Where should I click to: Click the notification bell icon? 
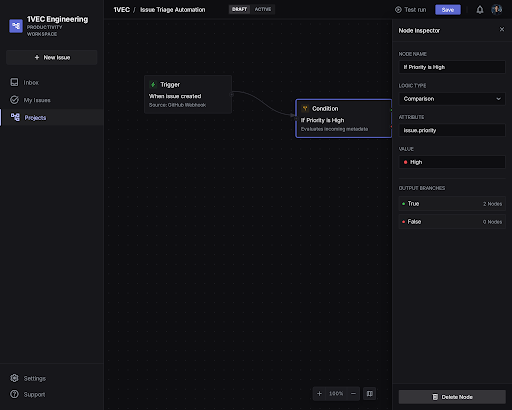coord(480,10)
